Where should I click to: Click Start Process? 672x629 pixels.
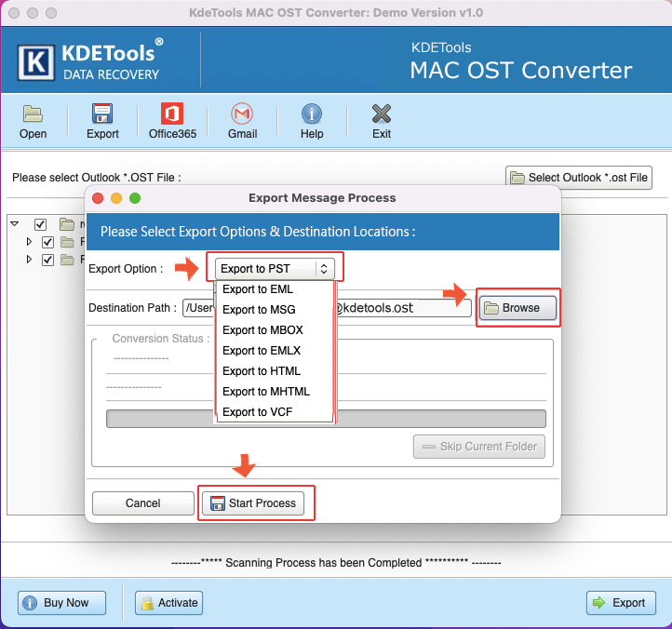pos(253,503)
